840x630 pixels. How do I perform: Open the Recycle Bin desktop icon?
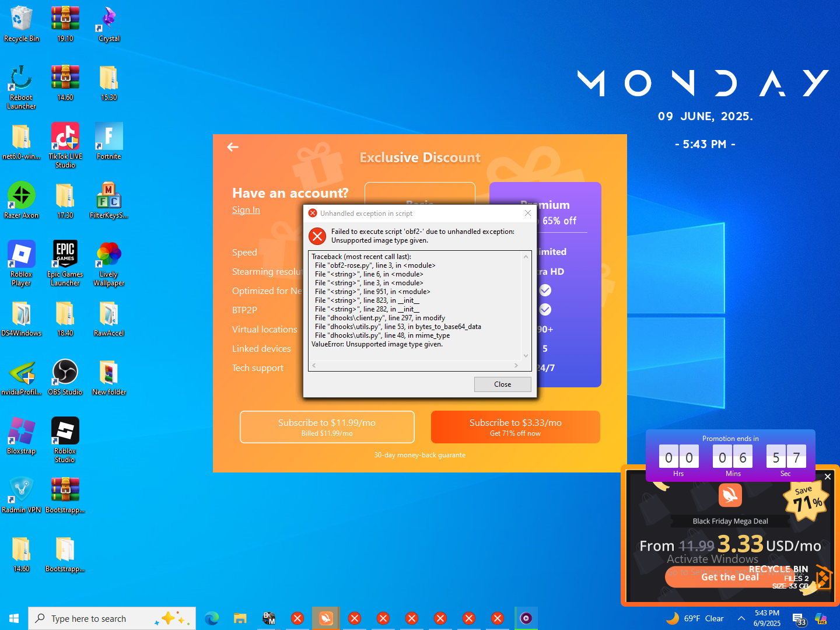point(22,24)
